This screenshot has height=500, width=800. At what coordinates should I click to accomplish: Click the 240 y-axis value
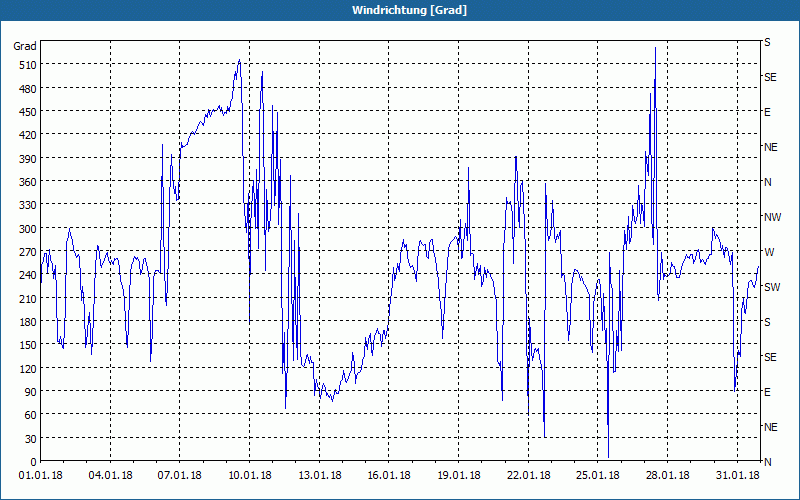tap(28, 275)
